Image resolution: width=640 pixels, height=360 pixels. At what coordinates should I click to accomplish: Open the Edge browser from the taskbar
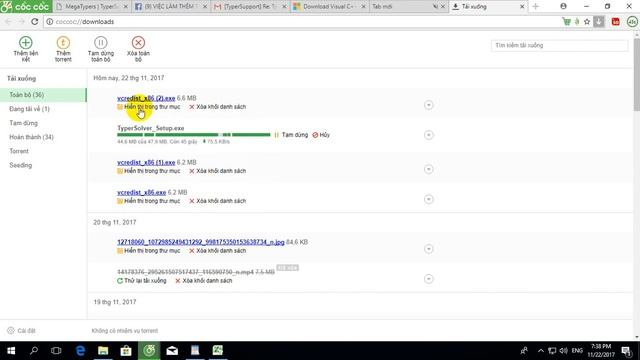tap(80, 351)
